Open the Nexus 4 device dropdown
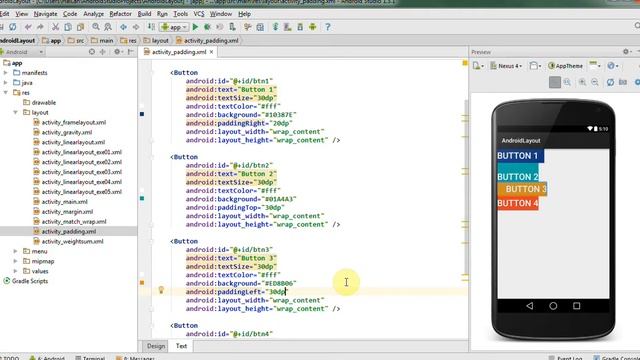The height and width of the screenshot is (360, 640). point(506,66)
